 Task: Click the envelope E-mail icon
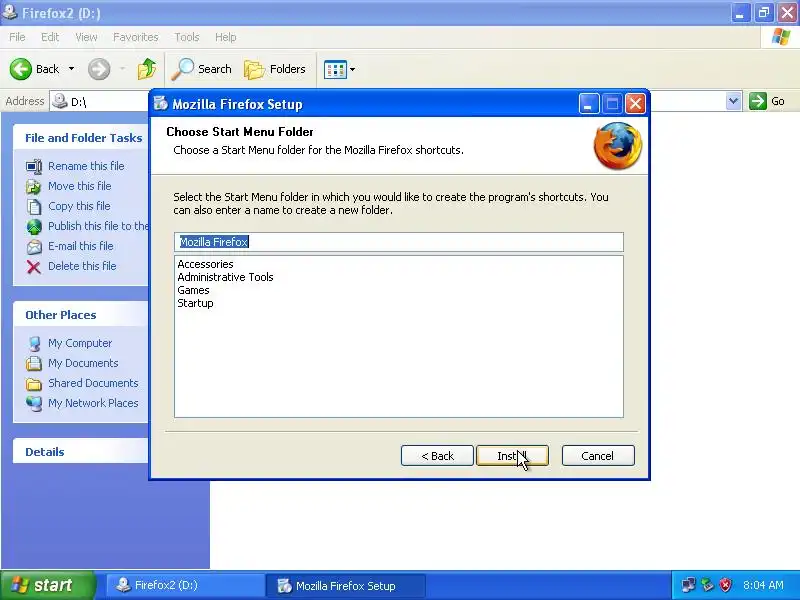point(34,247)
